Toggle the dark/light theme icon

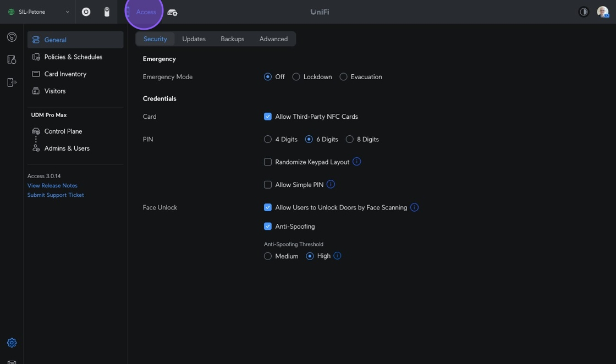coord(584,12)
